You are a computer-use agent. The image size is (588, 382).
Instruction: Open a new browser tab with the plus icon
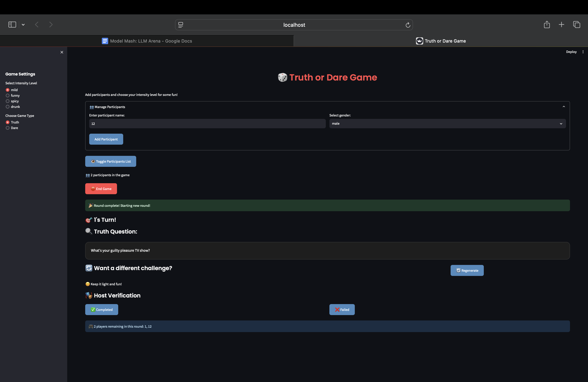point(561,24)
